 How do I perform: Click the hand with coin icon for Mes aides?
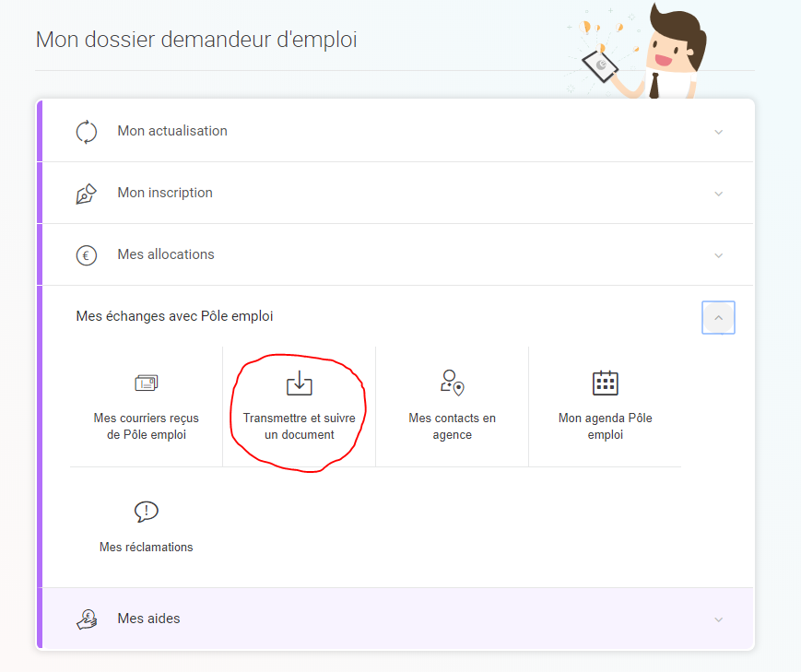(87, 619)
